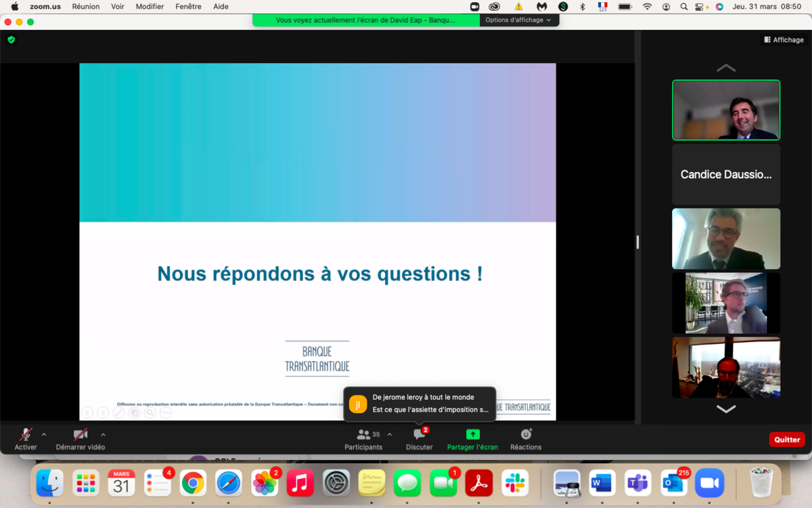Screen dimensions: 812x508
Task: Start camera with Démarrer vidéo
Action: [81, 438]
